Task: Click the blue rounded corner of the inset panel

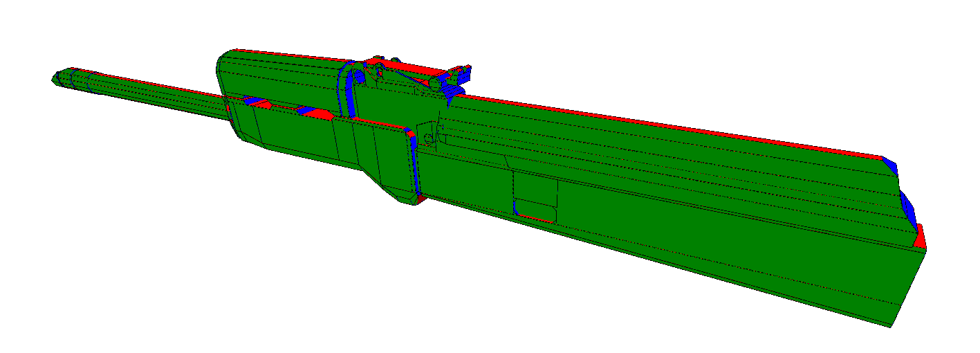Action: 516,206
